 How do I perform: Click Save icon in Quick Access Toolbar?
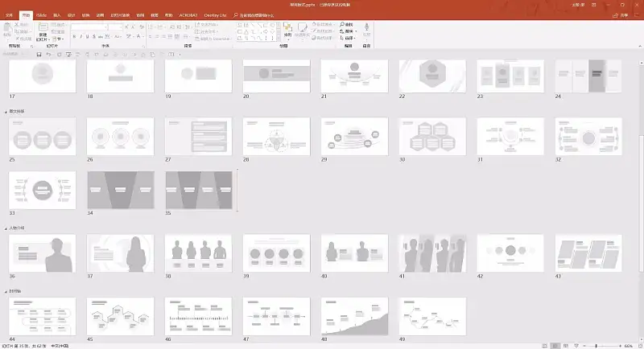[x=39, y=54]
